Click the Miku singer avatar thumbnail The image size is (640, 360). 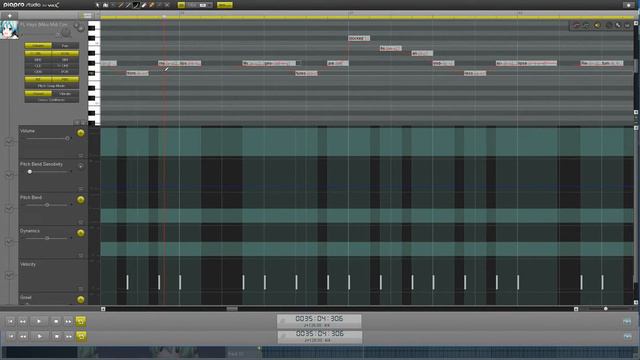[x=9, y=30]
